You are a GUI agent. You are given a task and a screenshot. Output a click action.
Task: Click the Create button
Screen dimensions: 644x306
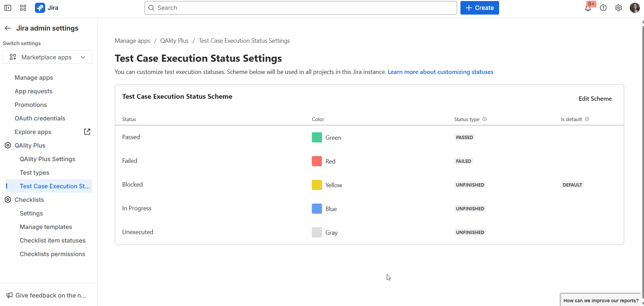click(479, 8)
